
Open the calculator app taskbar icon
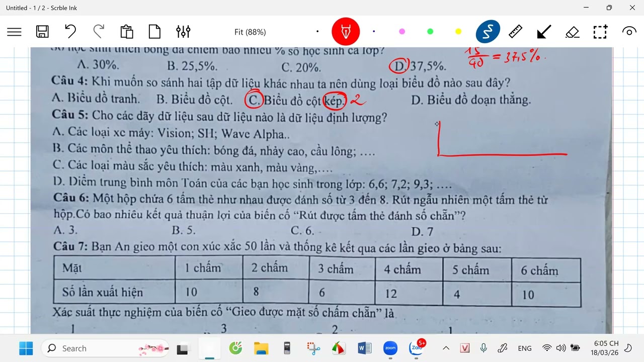point(287,348)
